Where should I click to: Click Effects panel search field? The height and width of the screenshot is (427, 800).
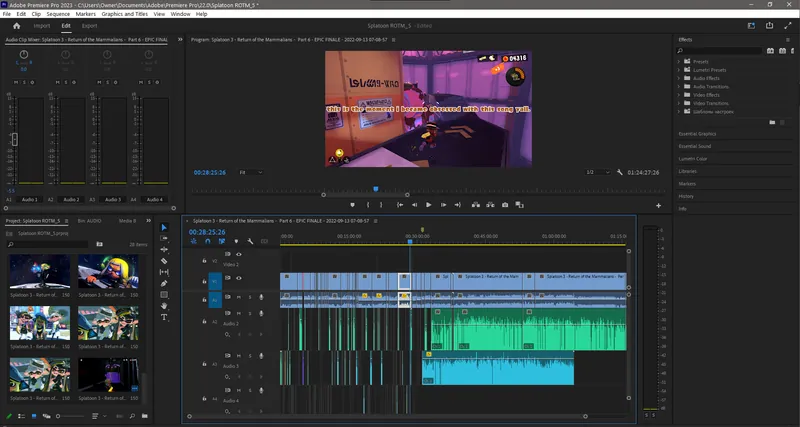[719, 51]
